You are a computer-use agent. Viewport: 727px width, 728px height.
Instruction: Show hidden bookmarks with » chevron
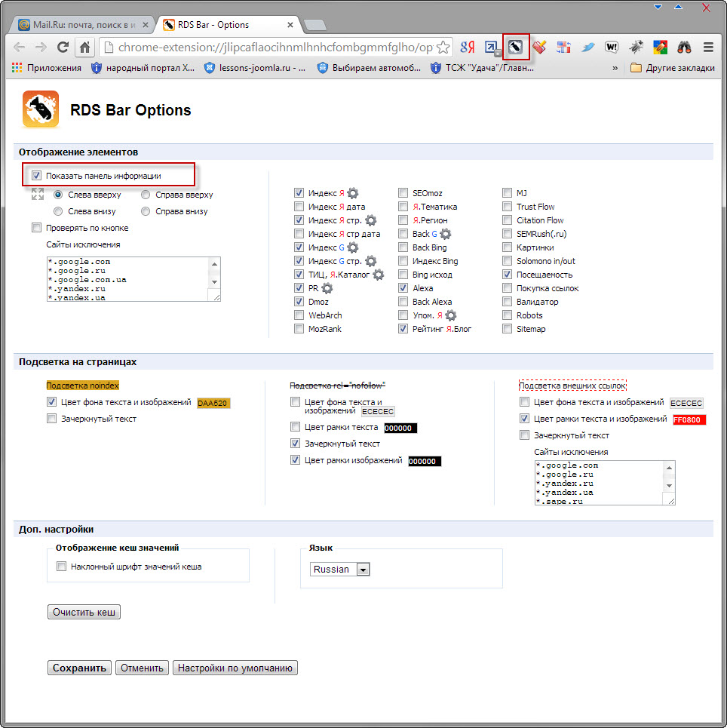coord(615,68)
